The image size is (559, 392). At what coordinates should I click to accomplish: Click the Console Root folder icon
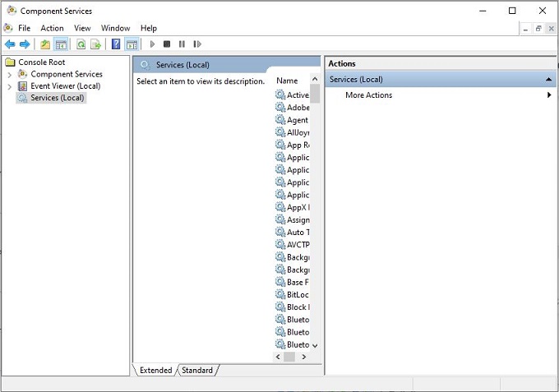point(10,62)
